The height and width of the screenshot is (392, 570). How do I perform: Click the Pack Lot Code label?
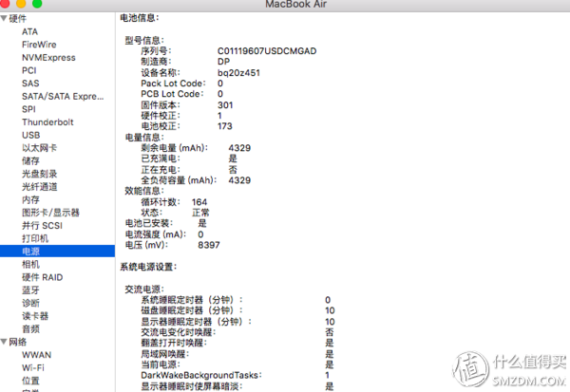pyautogui.click(x=173, y=84)
